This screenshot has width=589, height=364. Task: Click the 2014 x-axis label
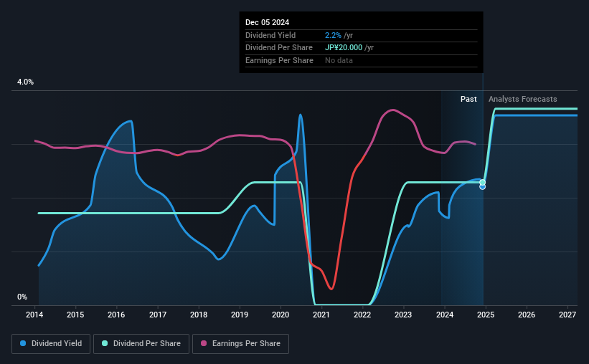coord(34,315)
